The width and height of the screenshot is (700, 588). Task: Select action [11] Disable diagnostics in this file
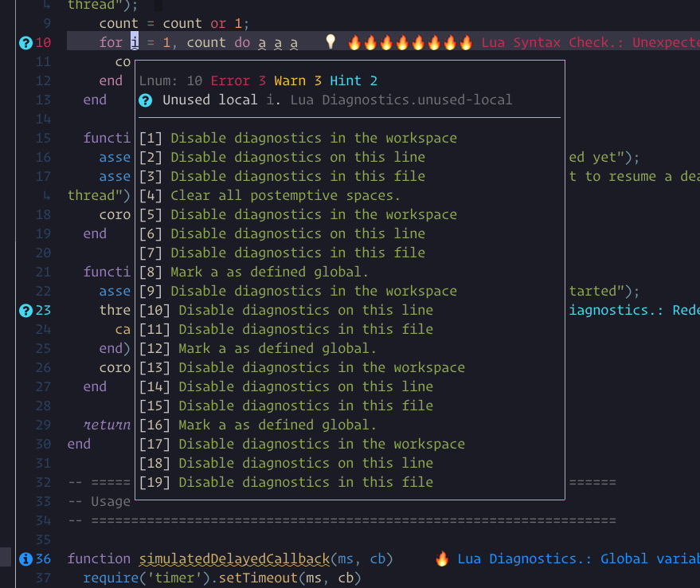click(x=286, y=329)
